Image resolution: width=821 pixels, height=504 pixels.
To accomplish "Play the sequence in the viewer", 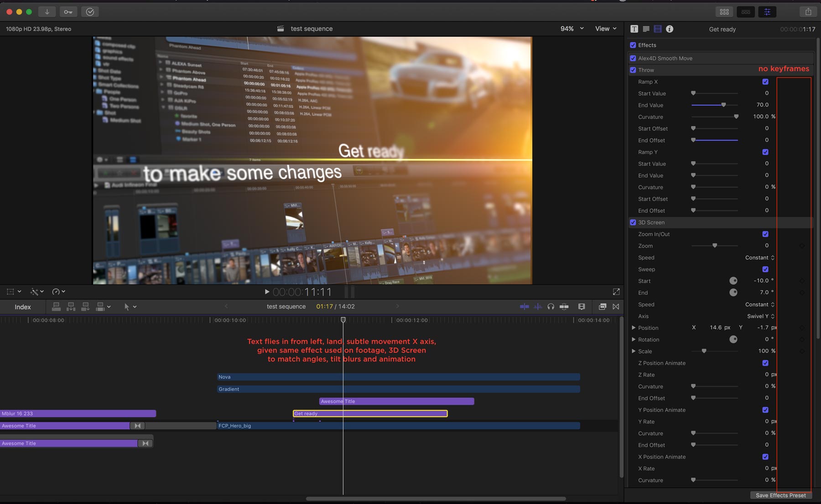I will (267, 292).
